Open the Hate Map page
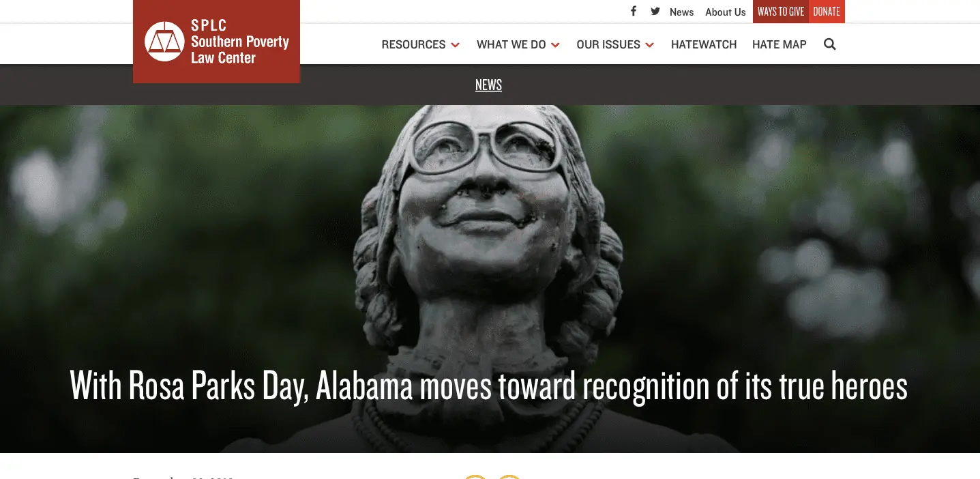 pos(779,44)
